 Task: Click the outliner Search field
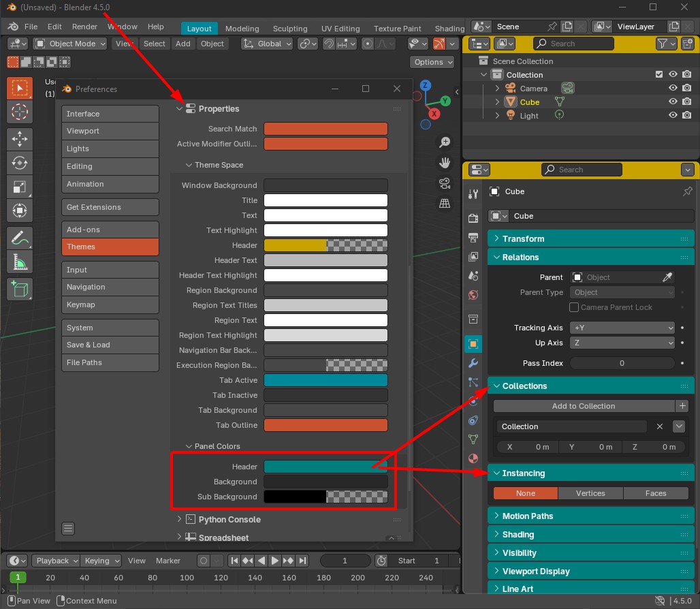click(x=573, y=44)
